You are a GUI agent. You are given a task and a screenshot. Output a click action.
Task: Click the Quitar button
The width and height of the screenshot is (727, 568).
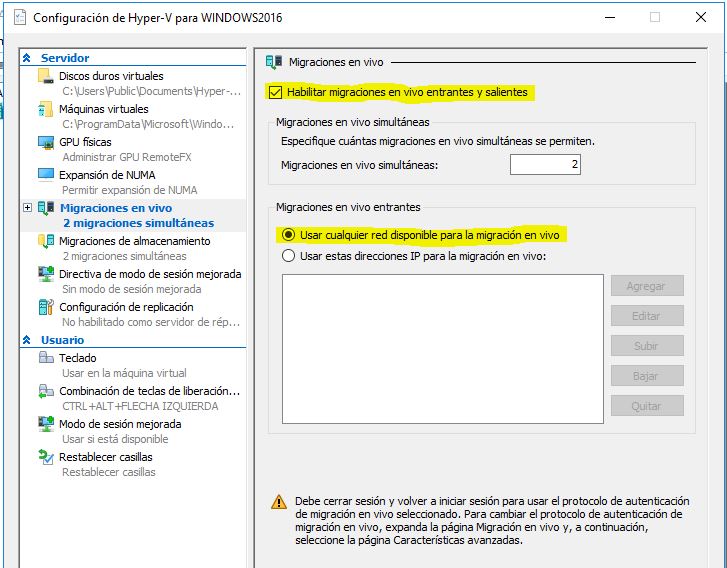click(x=647, y=406)
